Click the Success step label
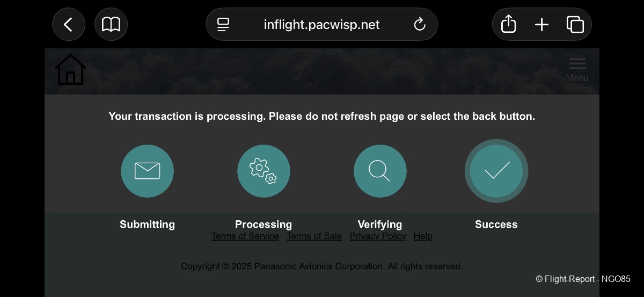The height and width of the screenshot is (297, 644). pos(496,224)
